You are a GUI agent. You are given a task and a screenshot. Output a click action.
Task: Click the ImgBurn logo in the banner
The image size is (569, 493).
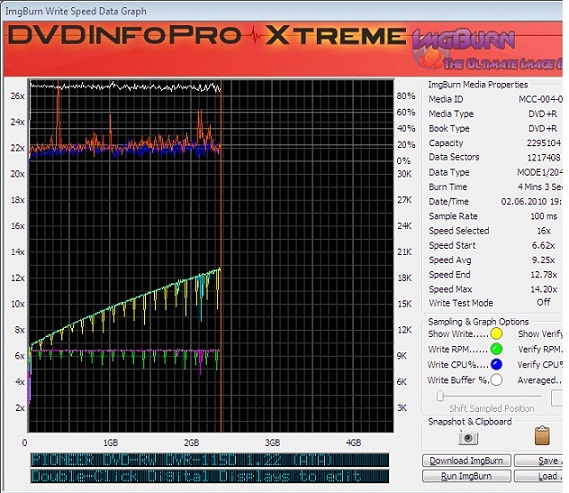click(x=487, y=50)
